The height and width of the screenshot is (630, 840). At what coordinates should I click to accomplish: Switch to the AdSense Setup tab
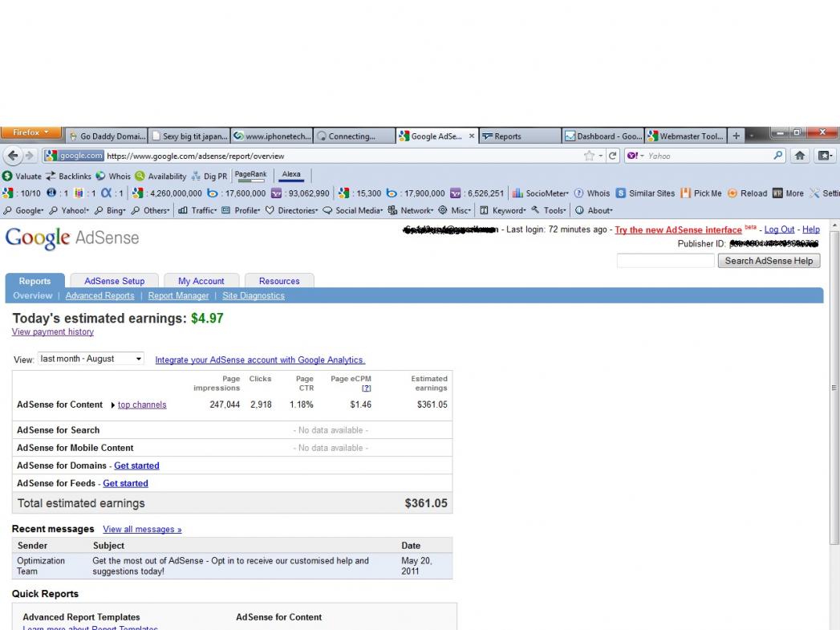pos(115,281)
